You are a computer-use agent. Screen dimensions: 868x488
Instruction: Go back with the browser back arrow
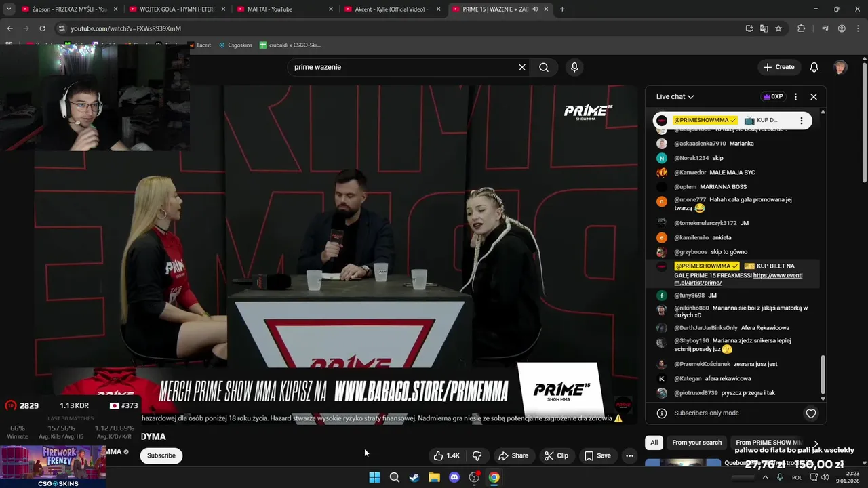[9, 28]
